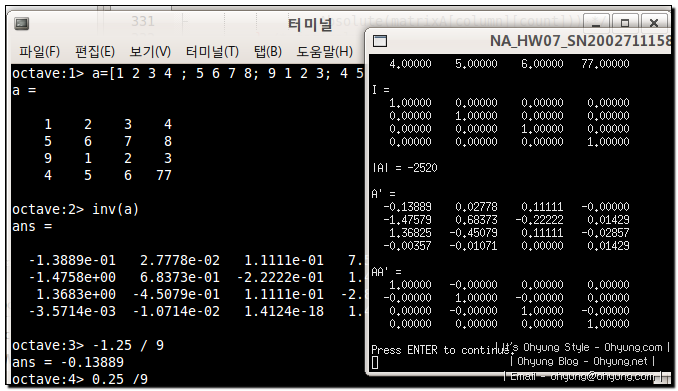Image resolution: width=678 pixels, height=391 pixels.
Task: Click the 1.4124e-18 value in the terminal
Action: coord(284,311)
